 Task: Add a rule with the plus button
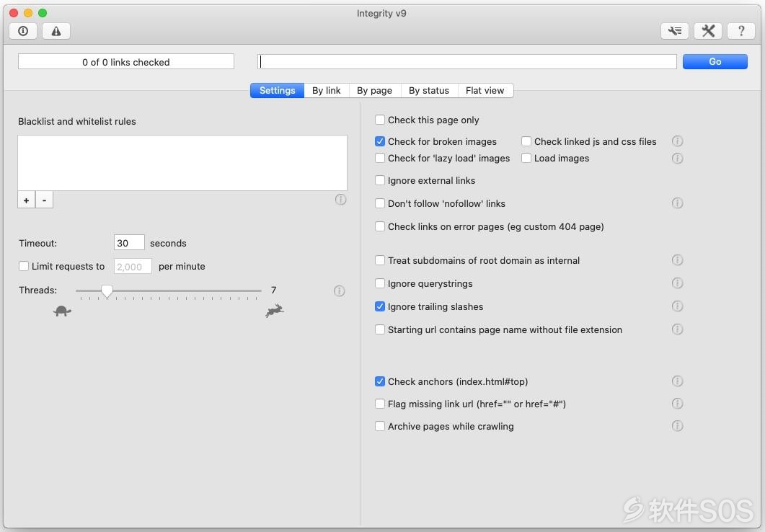[x=27, y=200]
